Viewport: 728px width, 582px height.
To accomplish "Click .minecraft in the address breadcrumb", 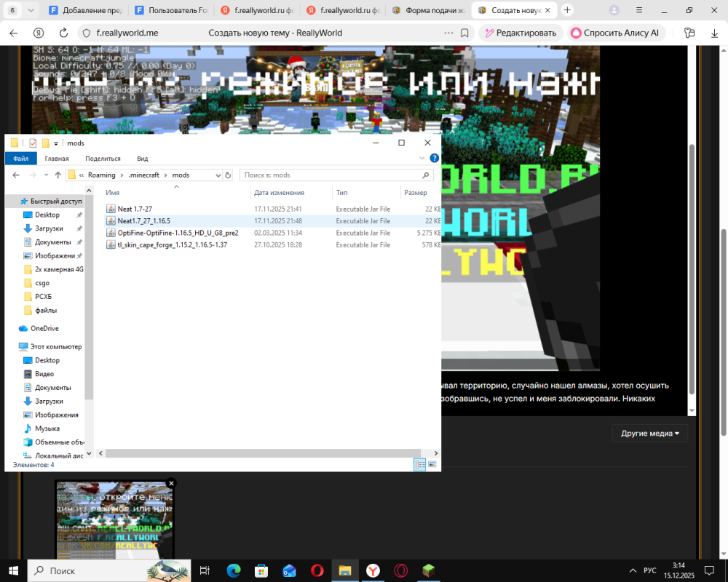I will tap(143, 175).
